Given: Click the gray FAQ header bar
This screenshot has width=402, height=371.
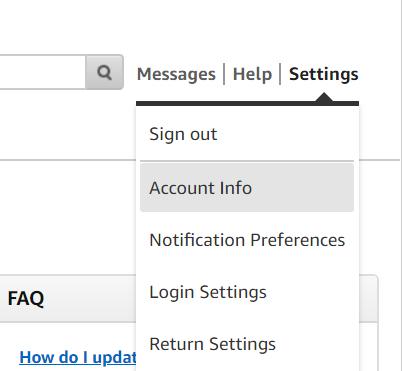Looking at the screenshot, I should (68, 298).
